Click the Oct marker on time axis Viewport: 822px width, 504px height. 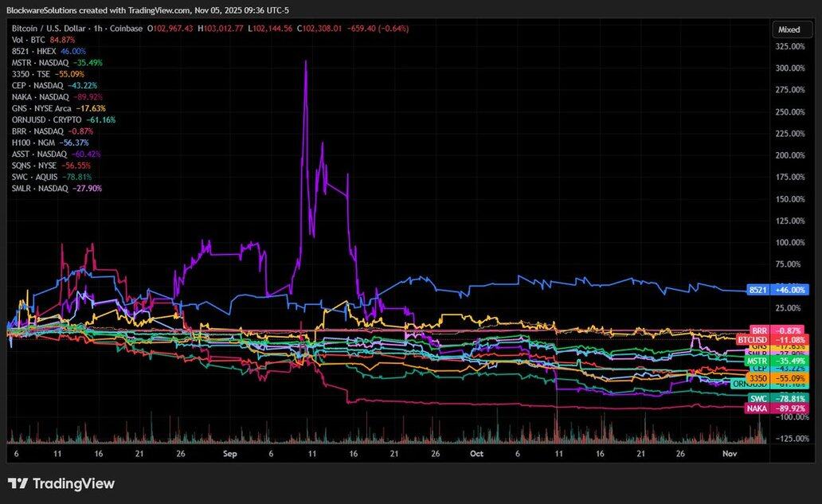click(476, 452)
